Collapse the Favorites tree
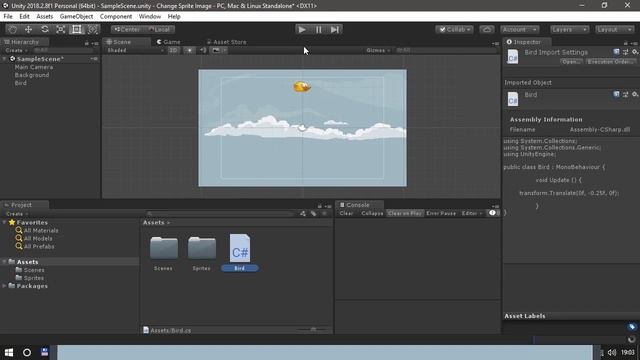 4,222
